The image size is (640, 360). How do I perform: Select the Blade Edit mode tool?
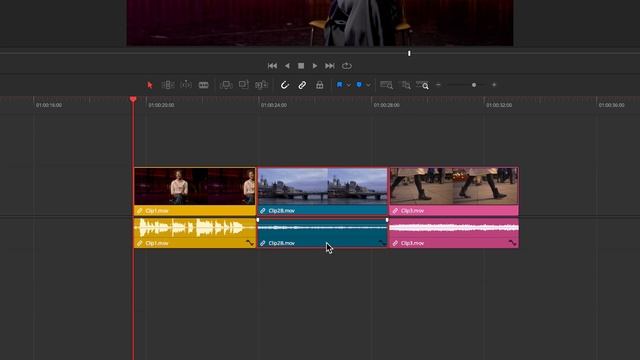click(x=204, y=85)
